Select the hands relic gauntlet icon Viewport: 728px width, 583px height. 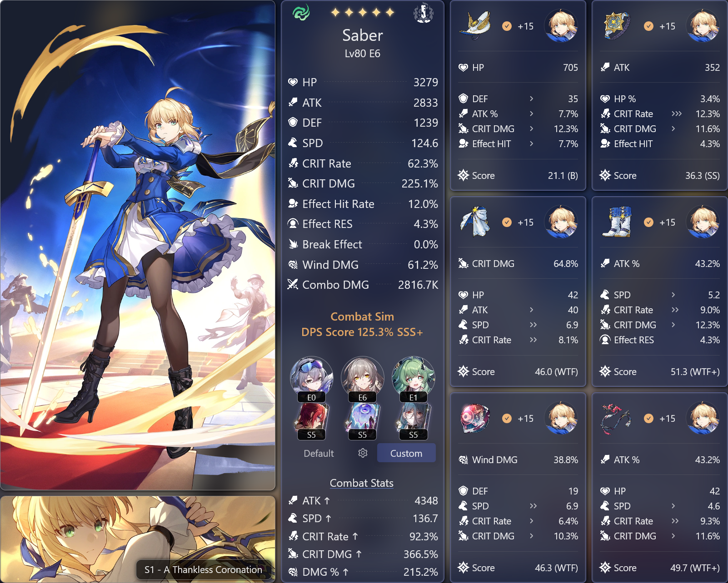[x=617, y=26]
